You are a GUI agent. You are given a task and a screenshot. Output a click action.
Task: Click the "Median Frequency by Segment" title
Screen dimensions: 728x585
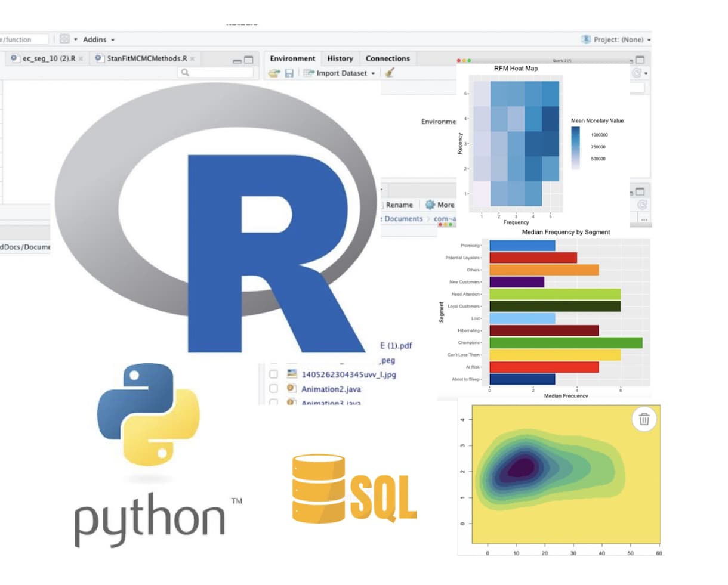coord(566,232)
